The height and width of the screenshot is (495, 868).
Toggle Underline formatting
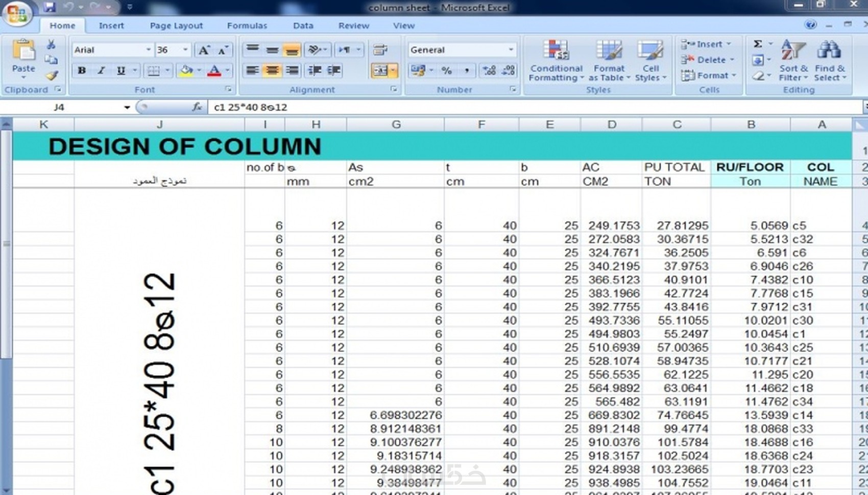pyautogui.click(x=121, y=70)
